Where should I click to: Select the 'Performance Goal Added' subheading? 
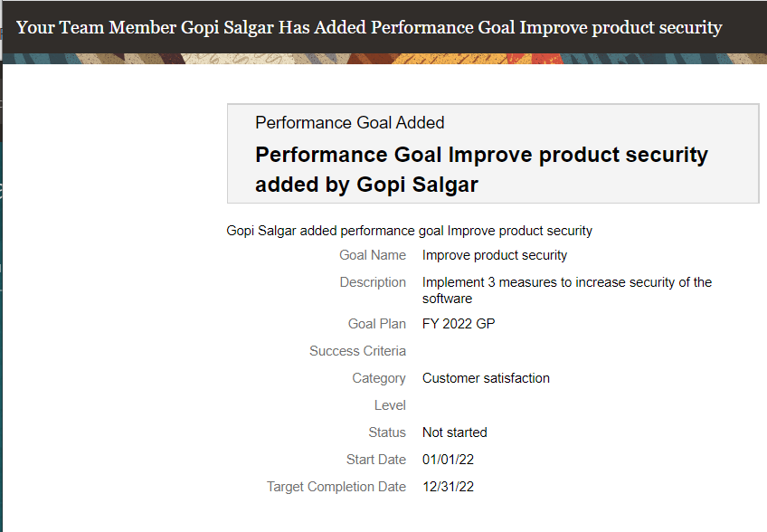coord(350,122)
